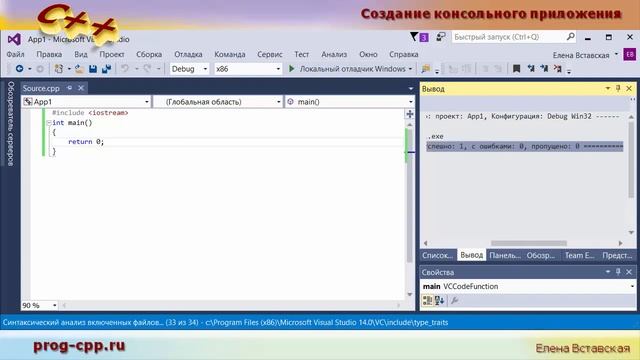Viewport: 640px width, 360px height.
Task: Close the Properties panel
Action: 629,271
